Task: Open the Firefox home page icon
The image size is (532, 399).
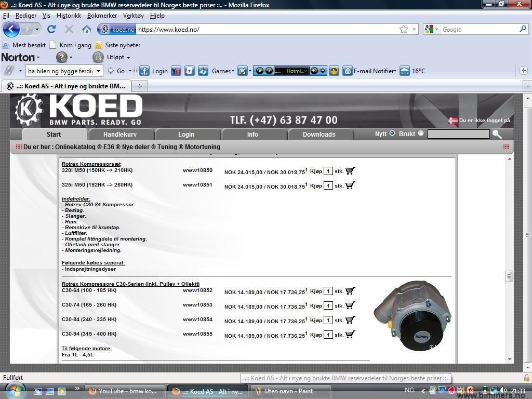Action: click(x=87, y=30)
